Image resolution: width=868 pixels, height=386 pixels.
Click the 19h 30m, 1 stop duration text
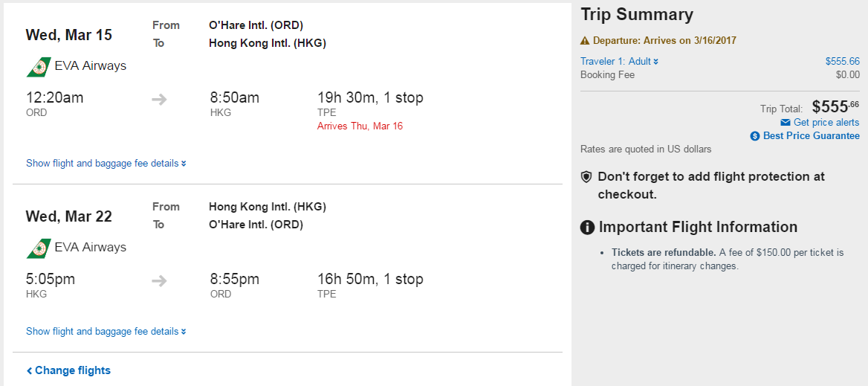pos(370,98)
